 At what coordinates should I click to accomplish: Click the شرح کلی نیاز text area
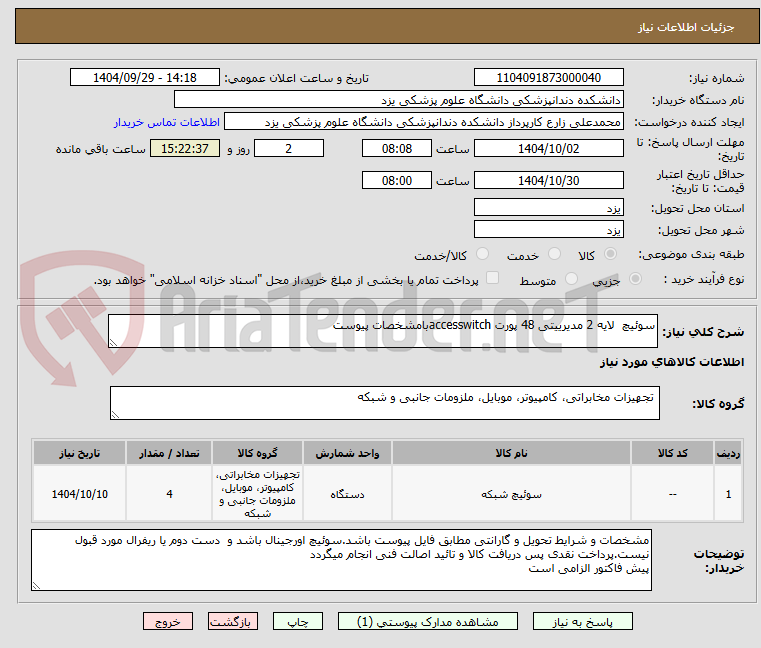tap(383, 331)
